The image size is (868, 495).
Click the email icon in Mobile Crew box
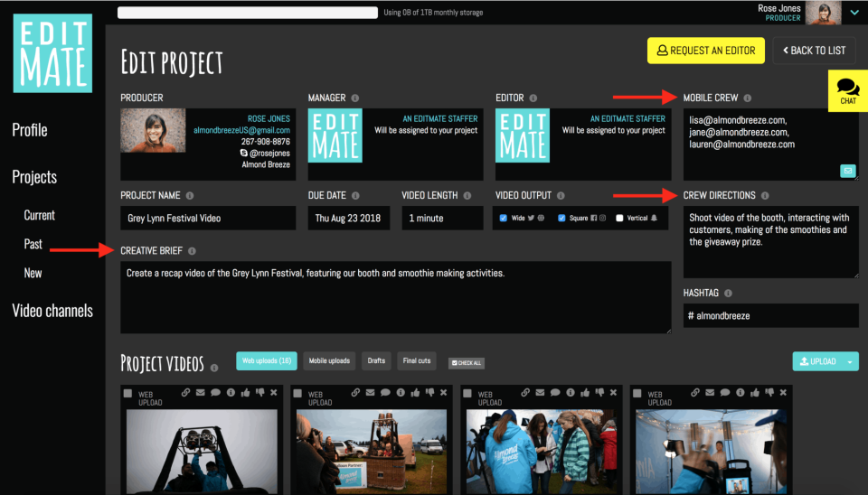click(x=847, y=171)
